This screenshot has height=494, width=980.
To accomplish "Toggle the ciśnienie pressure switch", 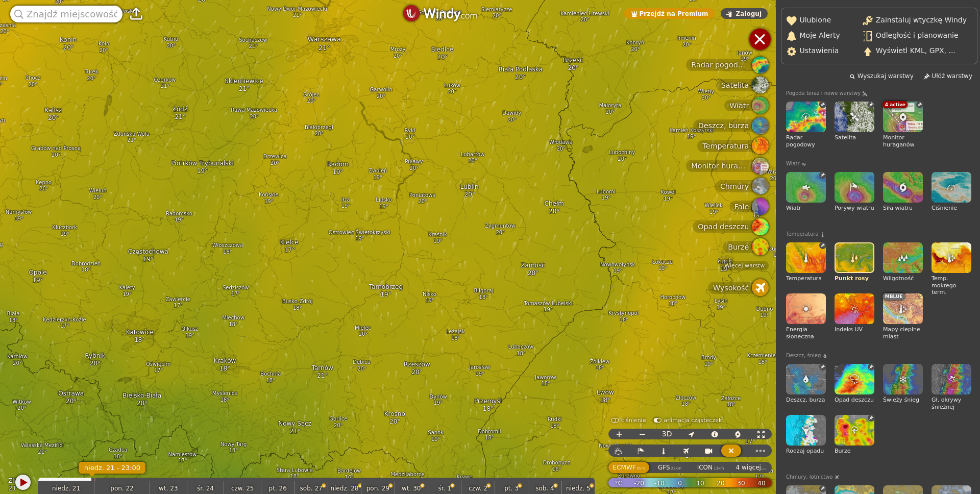I will [x=615, y=421].
